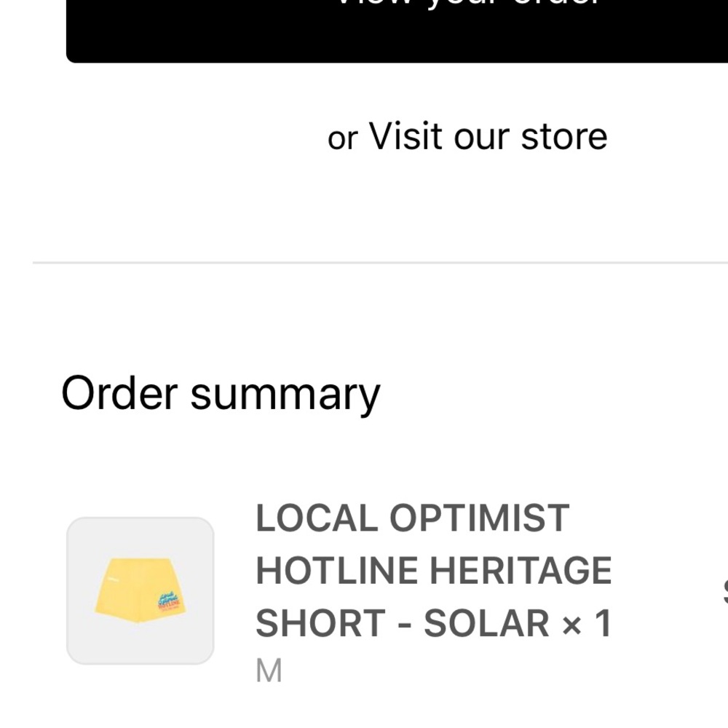Click the word HOTLINE in product name
Viewport: 728px width, 728px height.
(336, 571)
